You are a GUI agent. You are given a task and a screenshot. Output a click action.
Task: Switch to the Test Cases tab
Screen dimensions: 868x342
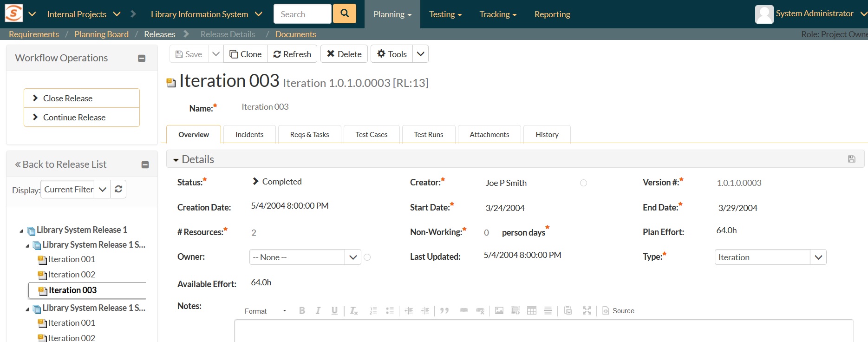pyautogui.click(x=372, y=134)
